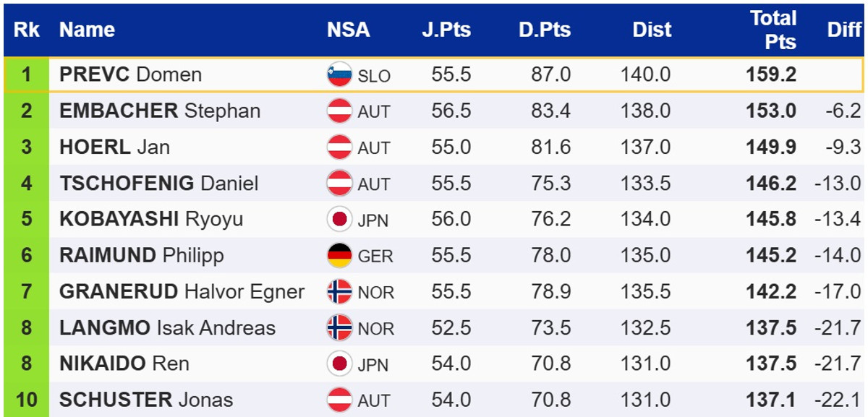Click Norway flag icon in Granerud row

click(339, 292)
